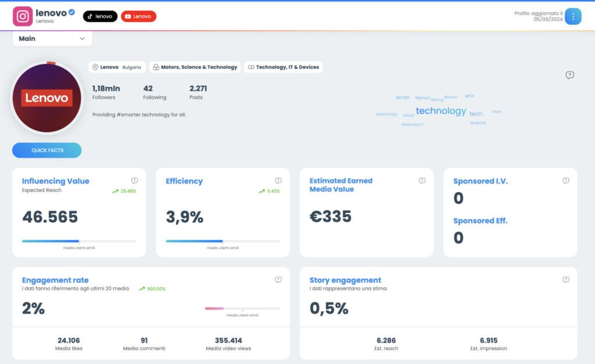The height and width of the screenshot is (364, 595).
Task: Click the 3,9% Efficiency value
Action: [184, 217]
